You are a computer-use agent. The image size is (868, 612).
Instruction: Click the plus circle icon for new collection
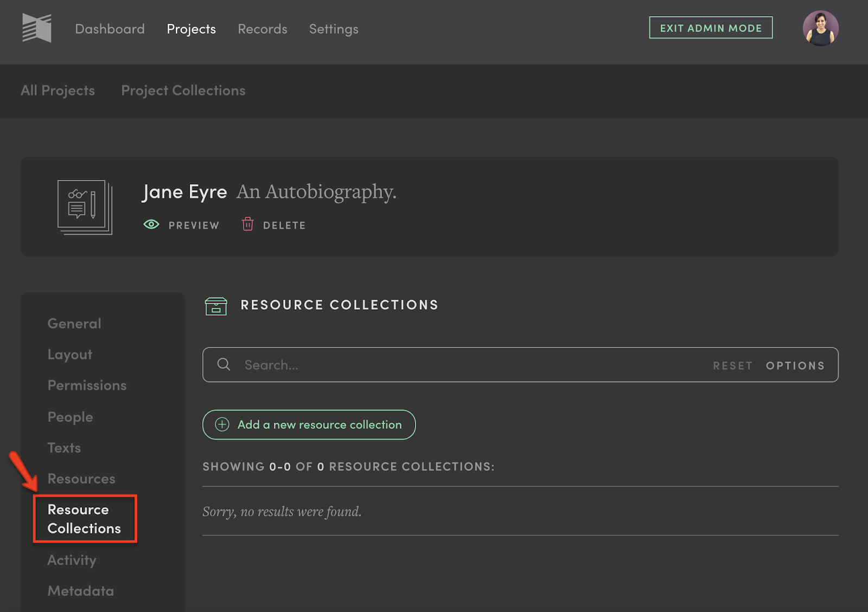coord(222,424)
